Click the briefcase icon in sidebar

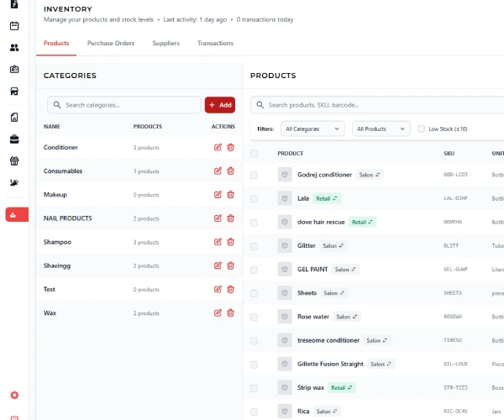click(x=14, y=139)
